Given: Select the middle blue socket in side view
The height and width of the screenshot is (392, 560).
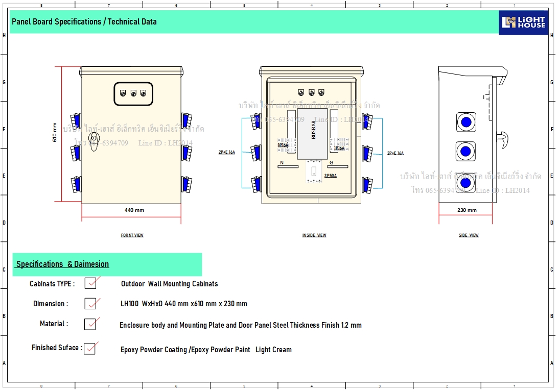Looking at the screenshot, I should click(x=465, y=151).
